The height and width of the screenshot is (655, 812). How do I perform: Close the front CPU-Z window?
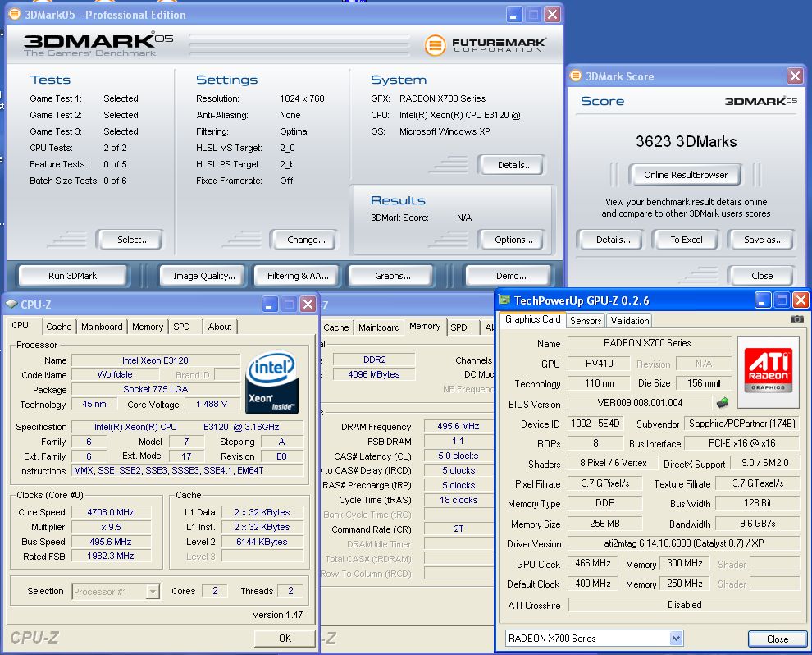coord(308,305)
